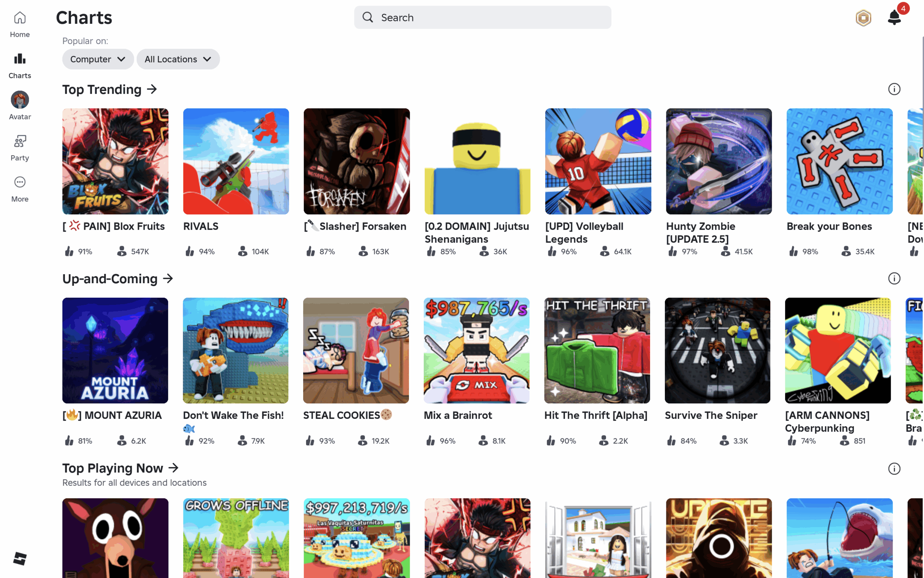Open MOUNT AZURIA thumbnail
The width and height of the screenshot is (924, 578).
tap(115, 351)
